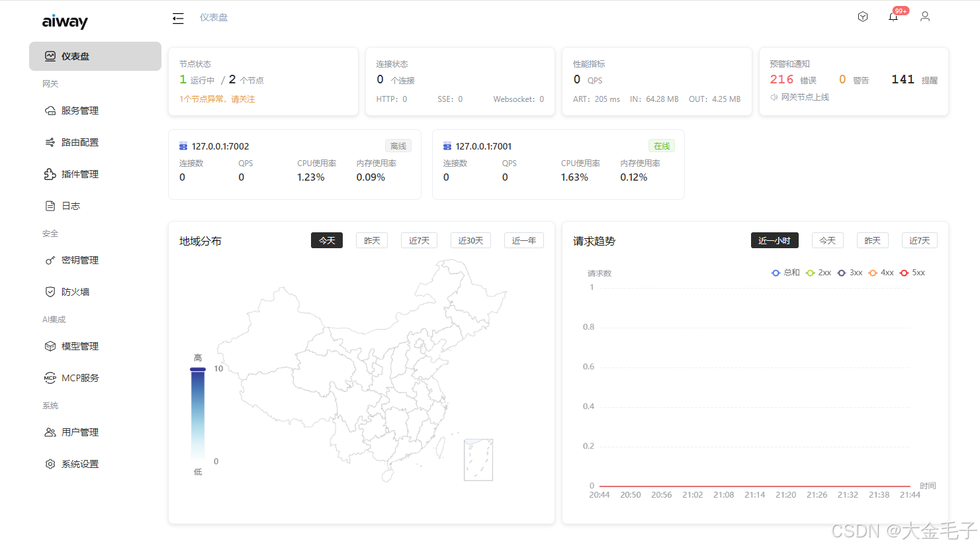The height and width of the screenshot is (548, 980).
Task: Select 昨天 in the 地域分布 panel
Action: [372, 240]
